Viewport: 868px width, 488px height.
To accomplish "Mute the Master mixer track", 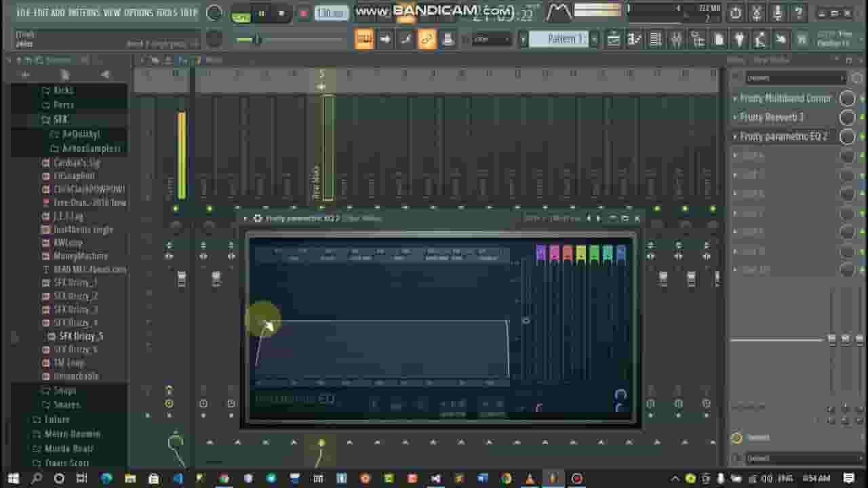I will click(176, 209).
